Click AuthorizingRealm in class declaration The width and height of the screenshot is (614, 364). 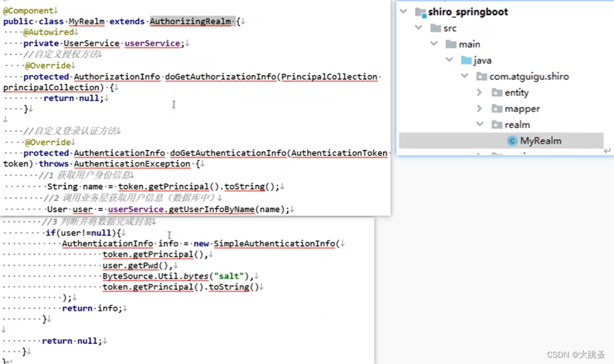point(190,21)
